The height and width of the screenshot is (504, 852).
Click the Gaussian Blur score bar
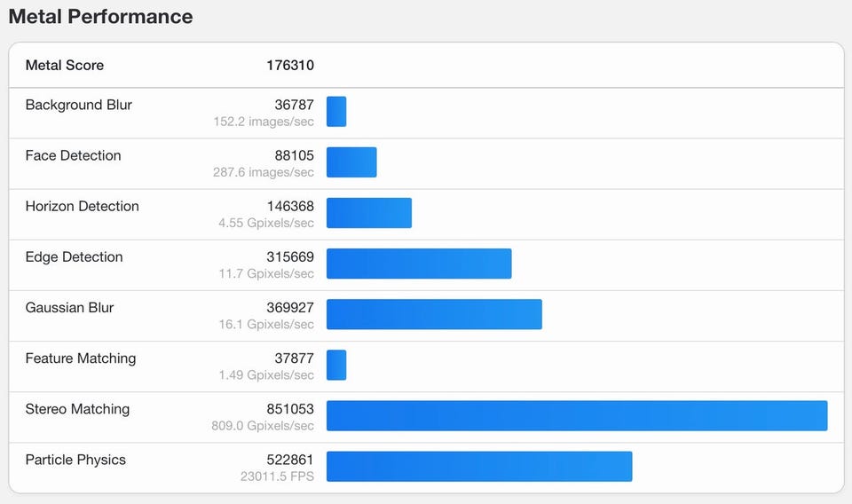coord(434,314)
